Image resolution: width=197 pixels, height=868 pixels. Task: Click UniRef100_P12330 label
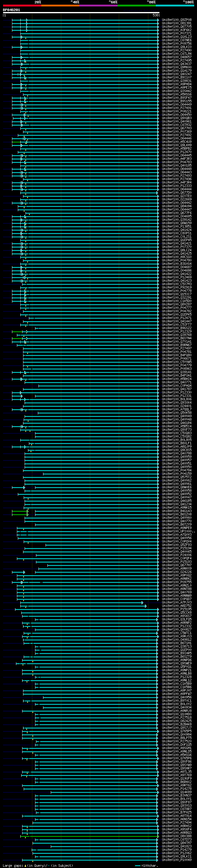click(x=176, y=393)
